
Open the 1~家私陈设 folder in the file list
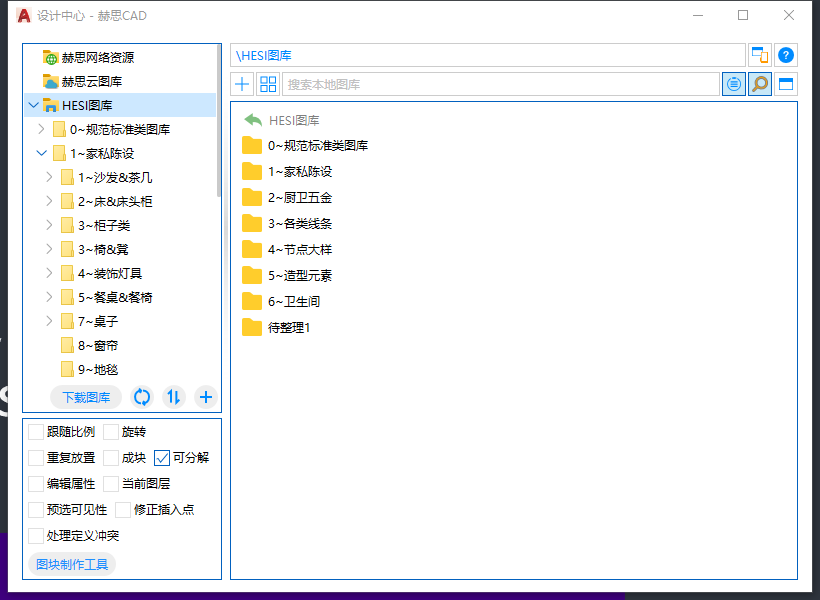tap(287, 172)
